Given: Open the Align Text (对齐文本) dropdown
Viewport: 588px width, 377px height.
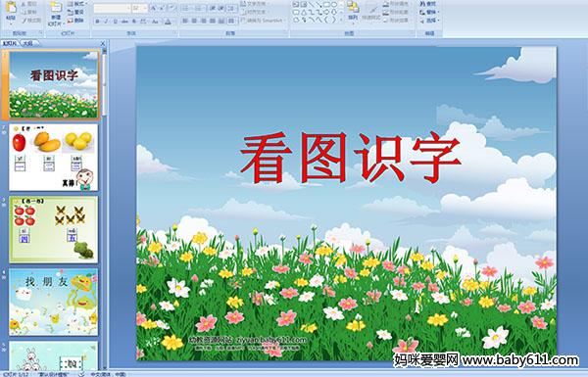Looking at the screenshot, I should pos(254,12).
